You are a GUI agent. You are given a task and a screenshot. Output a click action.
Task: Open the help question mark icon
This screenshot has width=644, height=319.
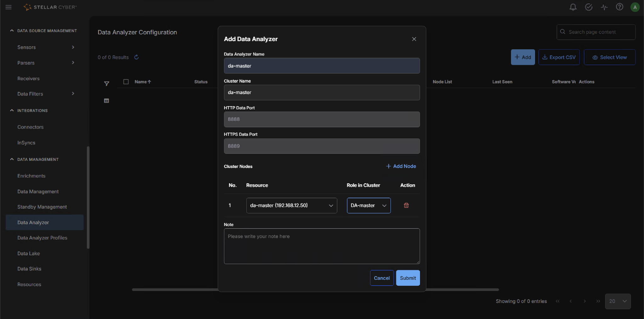click(x=619, y=7)
